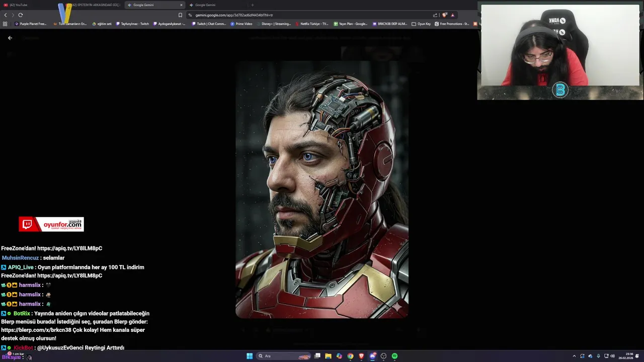The image size is (644, 362).
Task: Open the Twitch | Chat Comm bookmark
Action: pos(209,24)
